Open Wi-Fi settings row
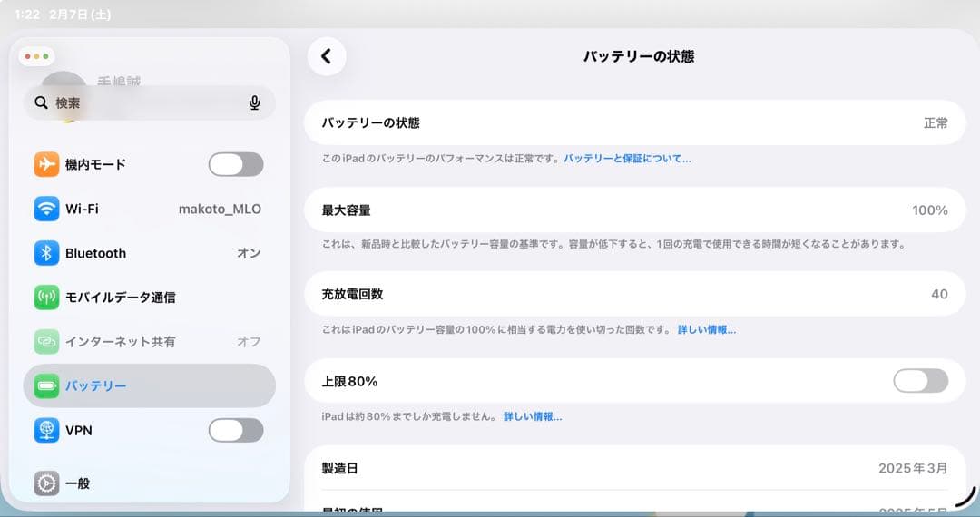The height and width of the screenshot is (517, 980). 150,209
